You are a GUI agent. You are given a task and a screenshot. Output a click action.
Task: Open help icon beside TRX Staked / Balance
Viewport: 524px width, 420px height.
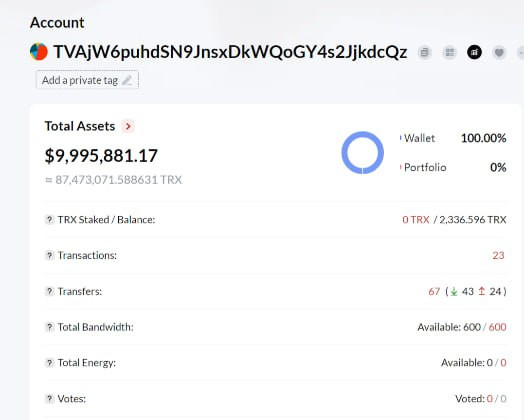49,220
